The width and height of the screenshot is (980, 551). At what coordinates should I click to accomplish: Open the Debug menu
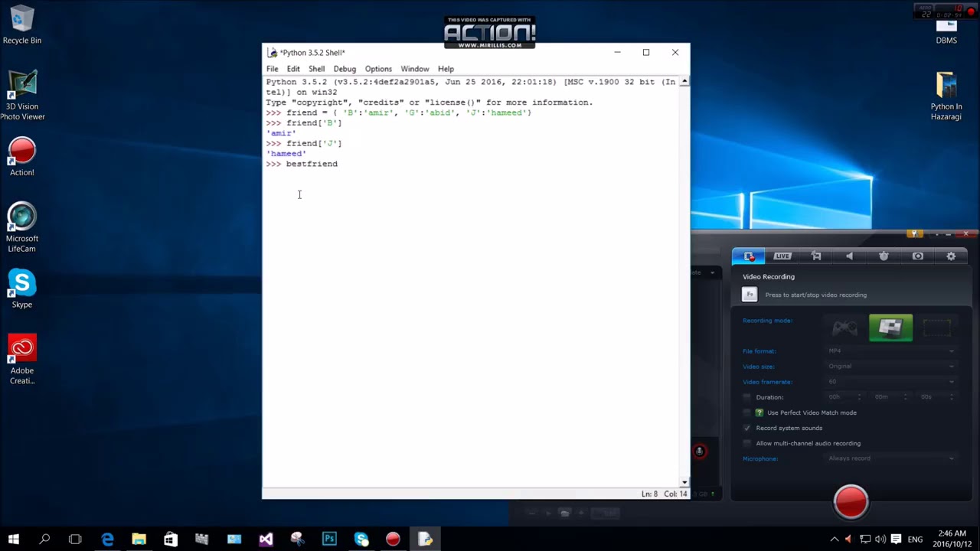[x=345, y=69]
